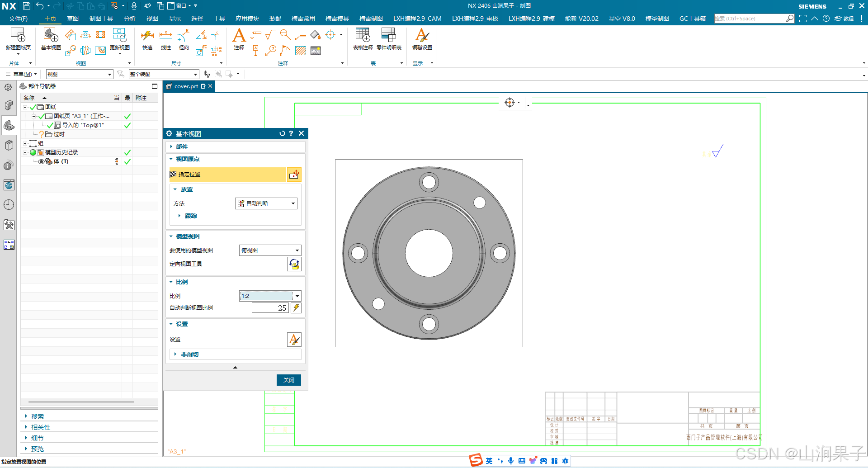Switch to the Drafting Tools (制图工具) tab
The width and height of the screenshot is (868, 468).
[101, 19]
